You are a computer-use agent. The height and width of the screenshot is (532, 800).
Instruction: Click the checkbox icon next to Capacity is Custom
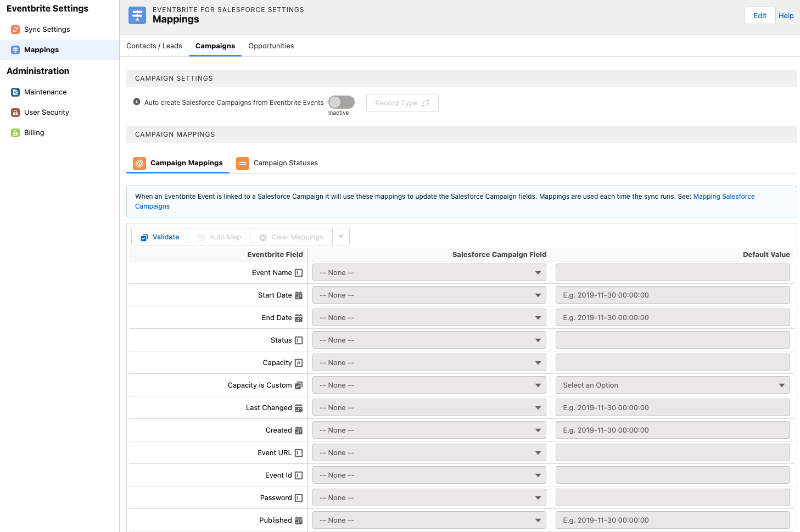[299, 385]
